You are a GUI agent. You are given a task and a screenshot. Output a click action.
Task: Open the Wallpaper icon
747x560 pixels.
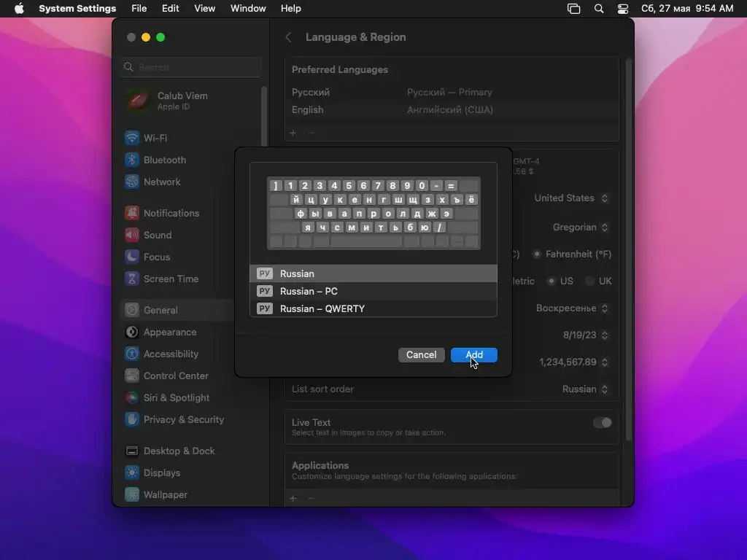pos(132,495)
